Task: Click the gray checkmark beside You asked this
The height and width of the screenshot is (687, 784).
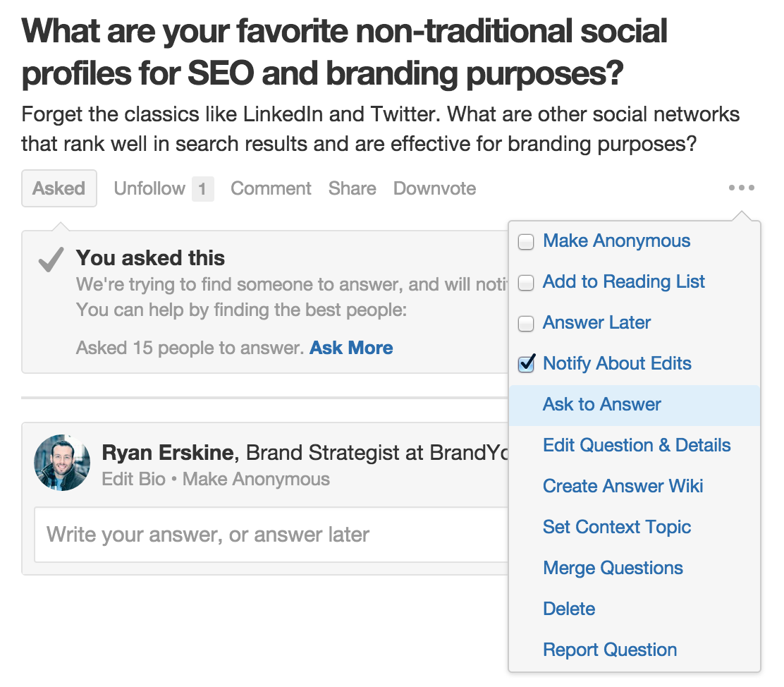Action: [51, 260]
